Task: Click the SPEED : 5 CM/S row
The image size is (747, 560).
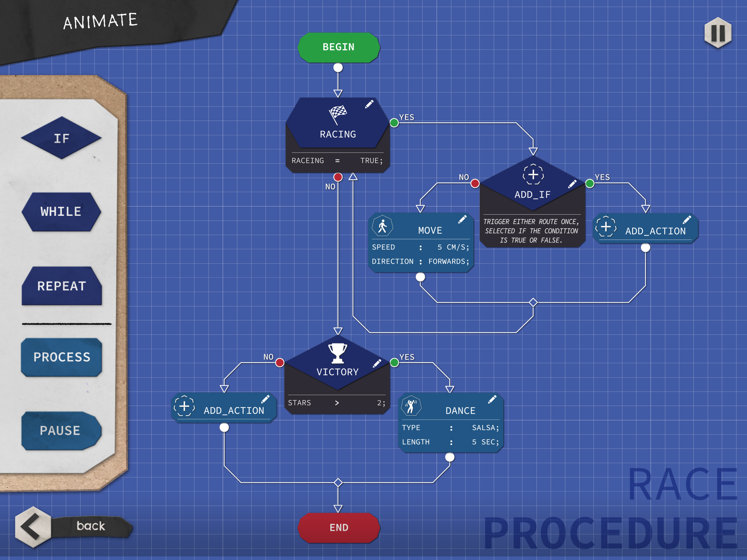Action: pos(421,247)
